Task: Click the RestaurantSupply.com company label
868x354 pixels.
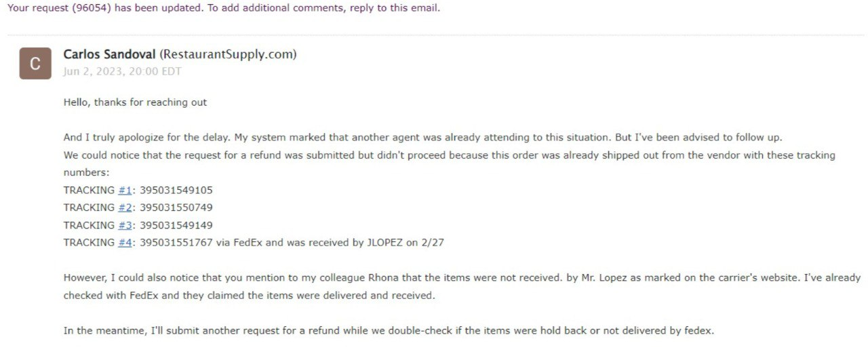Action: click(228, 54)
